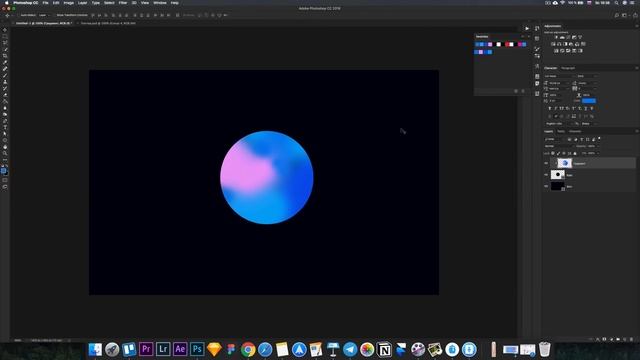Open the foreground color picker in toolbar
This screenshot has height=360, width=640.
tap(4, 171)
